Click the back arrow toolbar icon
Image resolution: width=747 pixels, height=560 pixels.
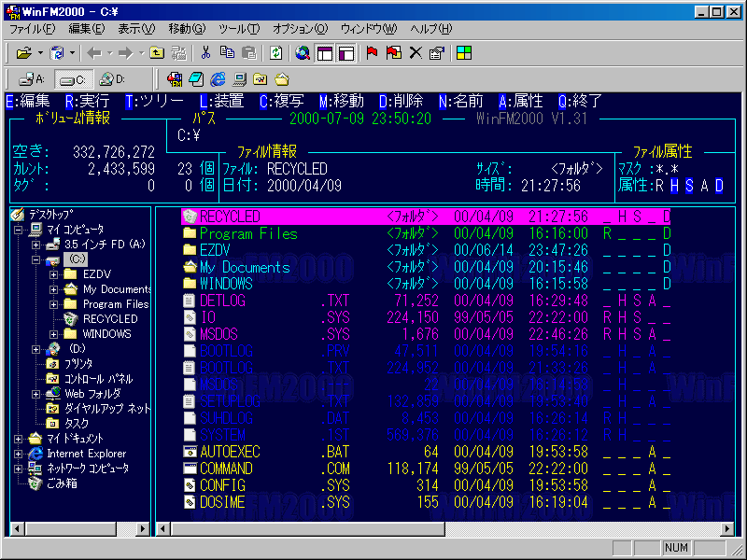coord(94,53)
